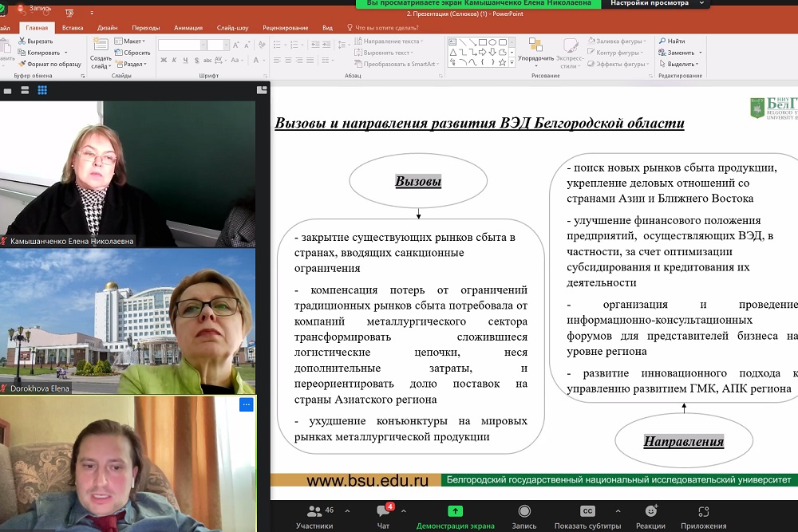Toggle Показать субтитры closed captions
This screenshot has height=532, width=798.
(587, 515)
